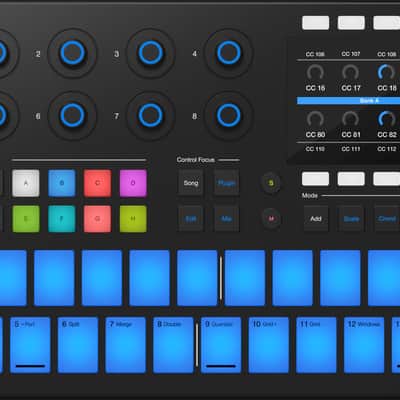Select the green group E pad
400x400 pixels.
click(26, 219)
